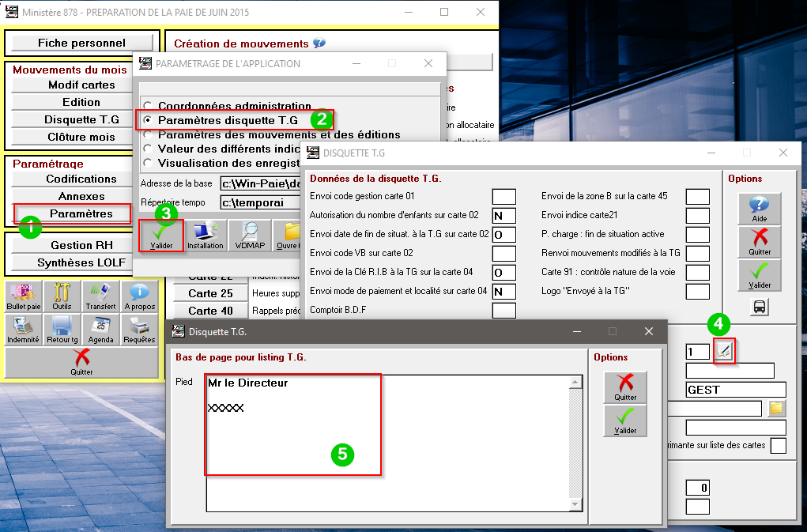Select Coordonnées administration radio option
The image size is (807, 532).
(x=147, y=106)
